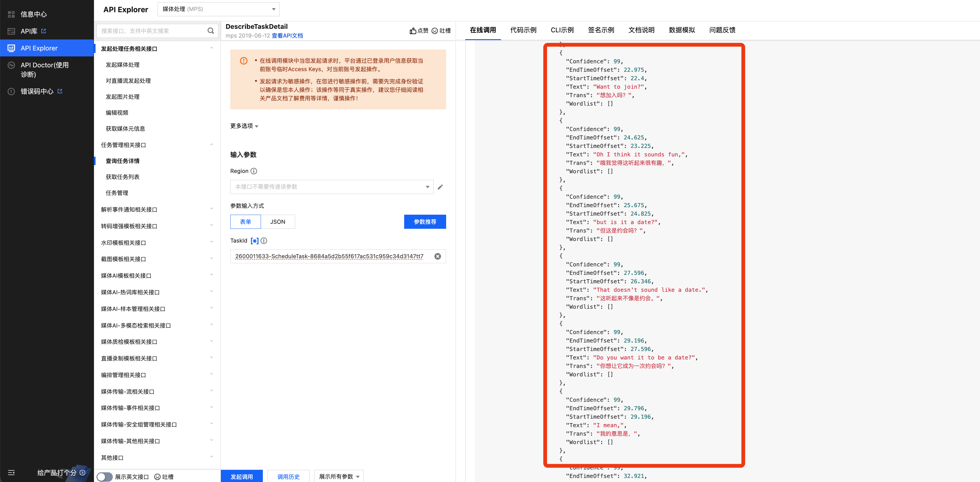Open the 媒体处理 (MPS) product dropdown
Image resolution: width=980 pixels, height=482 pixels.
click(x=218, y=9)
